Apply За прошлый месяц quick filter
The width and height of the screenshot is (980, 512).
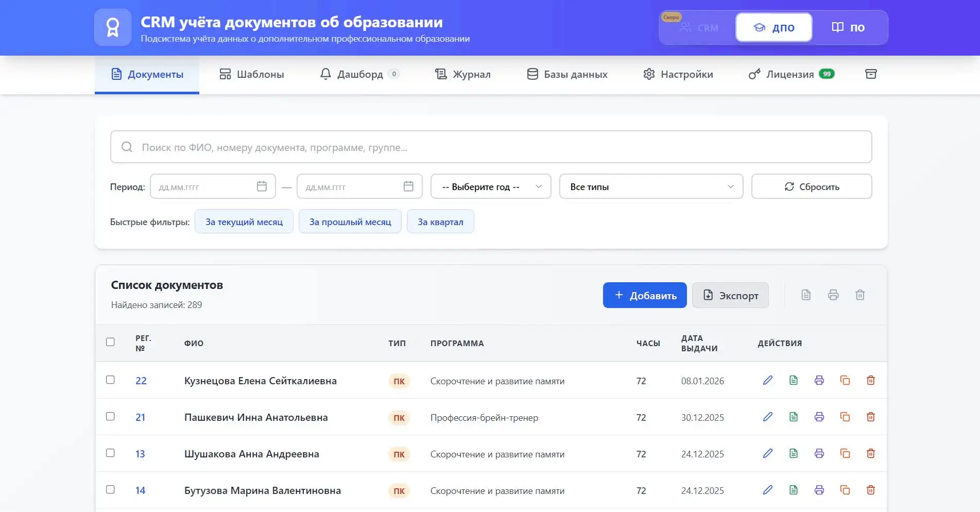(x=350, y=221)
